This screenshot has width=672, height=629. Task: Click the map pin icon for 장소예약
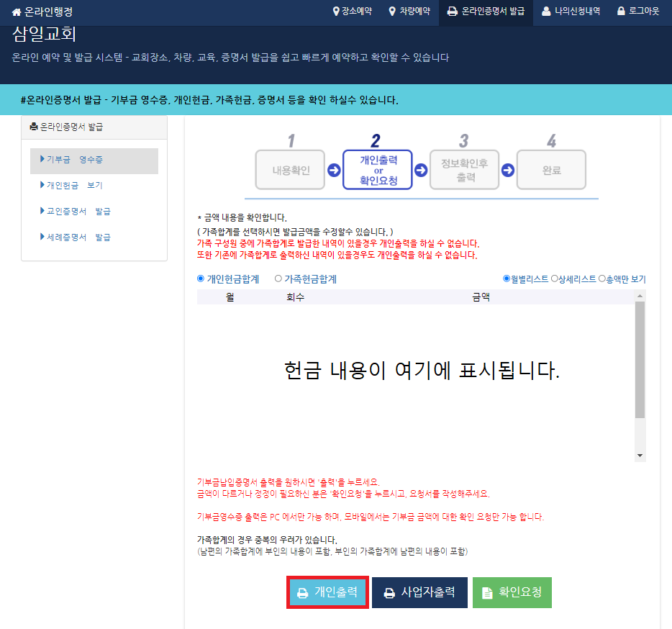[336, 12]
